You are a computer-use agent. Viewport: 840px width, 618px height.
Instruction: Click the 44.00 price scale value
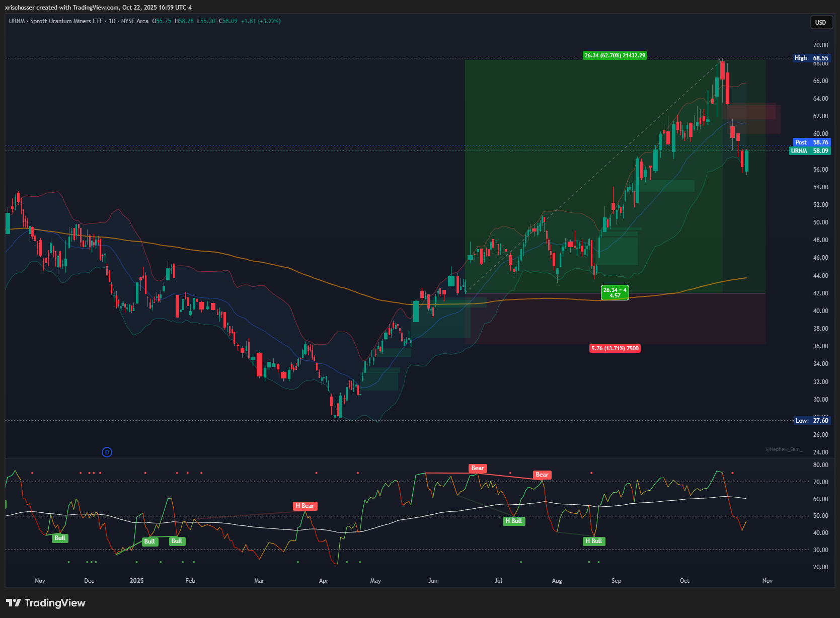pos(820,276)
